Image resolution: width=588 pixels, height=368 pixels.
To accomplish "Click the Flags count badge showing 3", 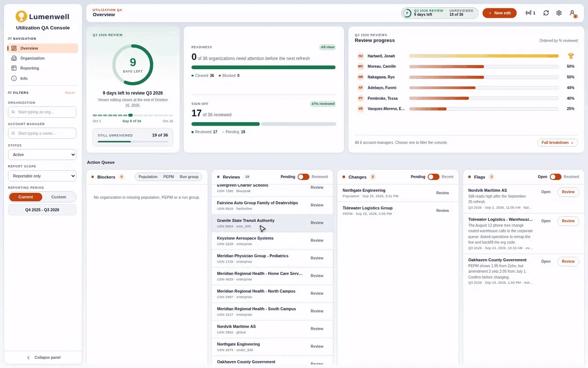I will coord(491,177).
